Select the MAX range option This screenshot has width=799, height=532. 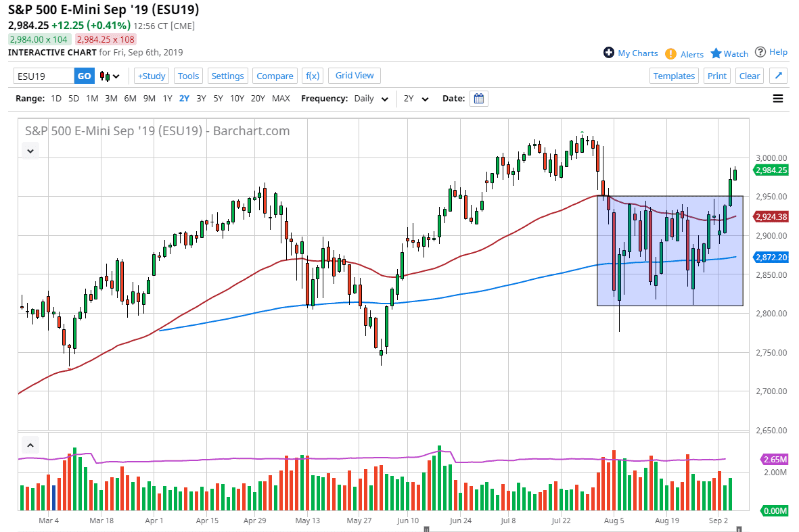click(x=281, y=99)
